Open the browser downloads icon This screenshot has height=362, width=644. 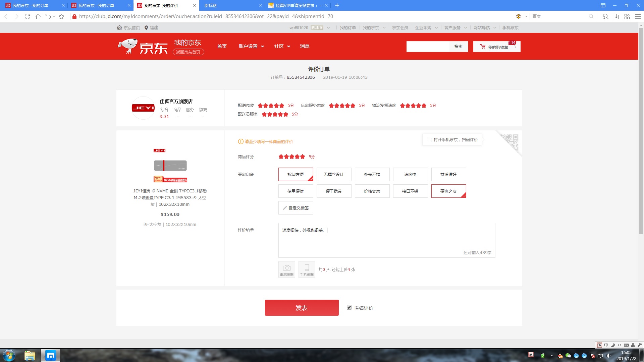coord(616,16)
